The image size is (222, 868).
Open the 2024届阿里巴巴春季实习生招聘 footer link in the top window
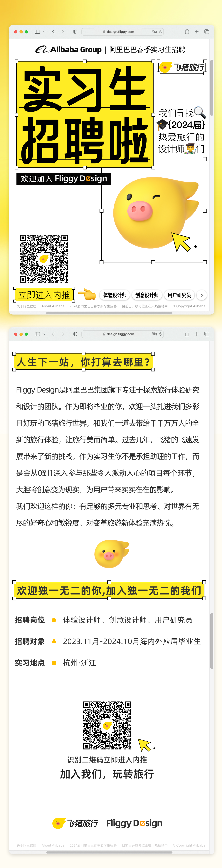click(93, 306)
